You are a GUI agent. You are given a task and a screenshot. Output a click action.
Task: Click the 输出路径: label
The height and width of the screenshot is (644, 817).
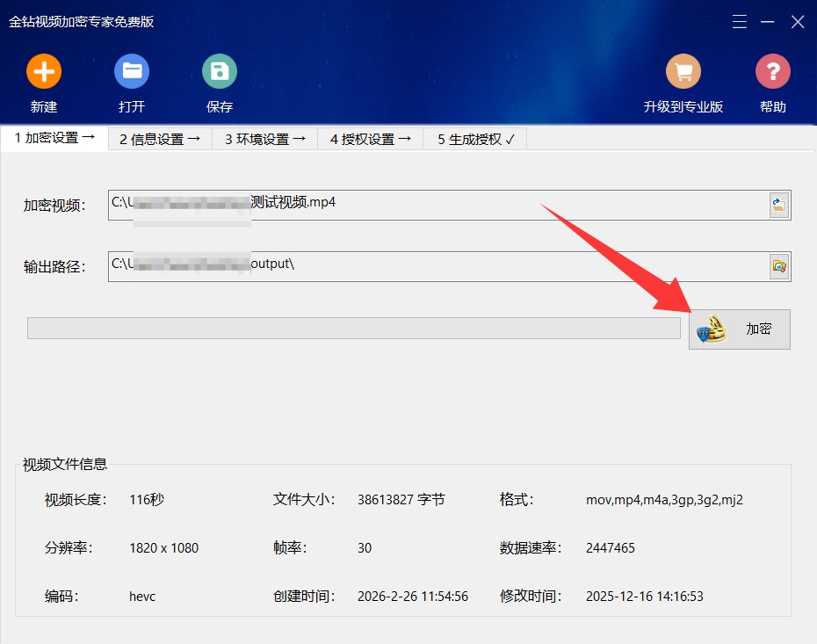coord(54,267)
